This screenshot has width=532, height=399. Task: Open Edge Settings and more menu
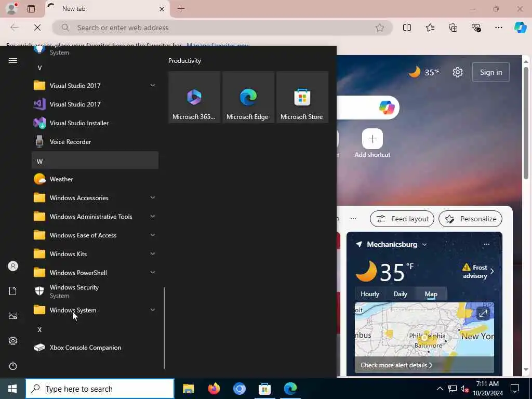(x=498, y=28)
